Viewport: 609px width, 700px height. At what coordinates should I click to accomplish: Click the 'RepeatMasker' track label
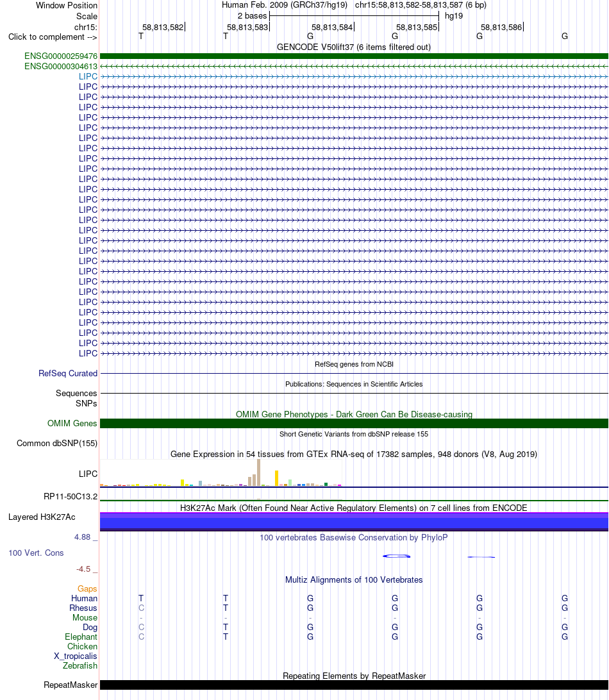(x=71, y=685)
